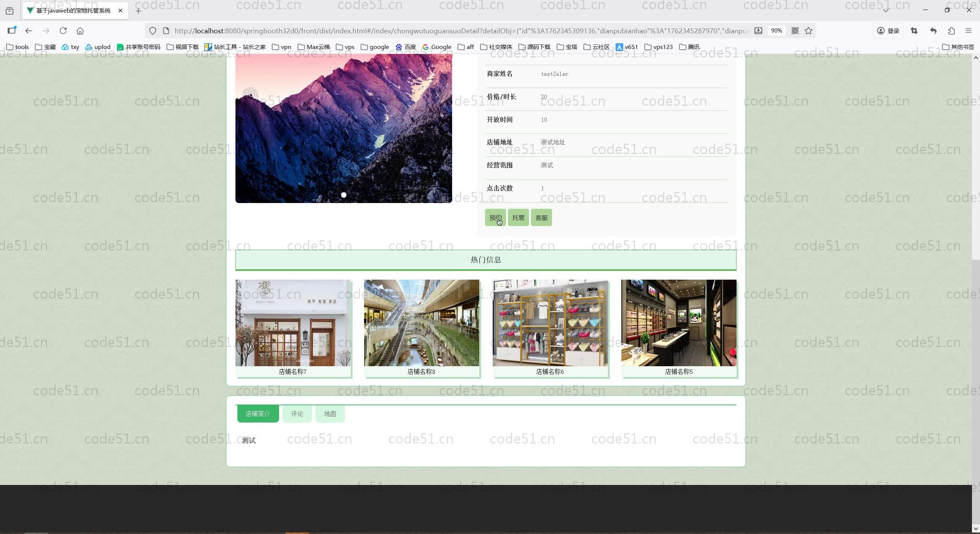Viewport: 980px width, 534px height.
Task: Bookmark page with star icon
Action: pyautogui.click(x=808, y=31)
